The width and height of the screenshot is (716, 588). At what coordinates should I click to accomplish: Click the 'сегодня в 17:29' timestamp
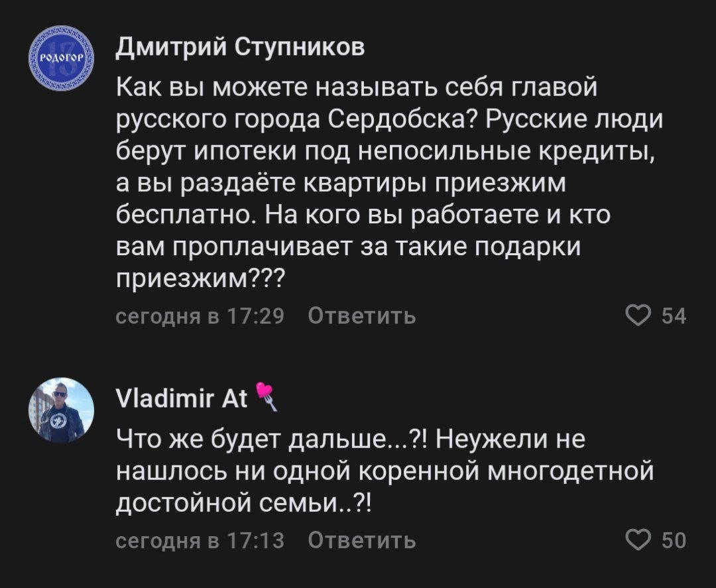click(x=200, y=316)
